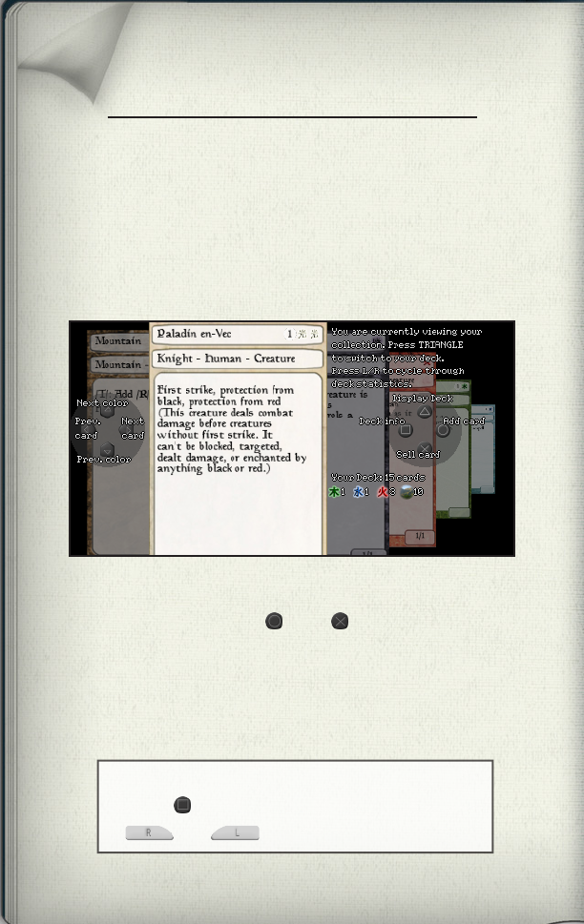The height and width of the screenshot is (924, 584).
Task: Click the green card behind the red card
Action: pyautogui.click(x=453, y=450)
